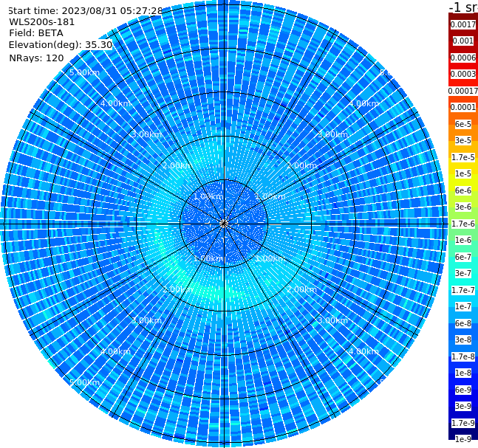Select the 1.7e-6 colorbar label
The image size is (478, 448).
[463, 224]
